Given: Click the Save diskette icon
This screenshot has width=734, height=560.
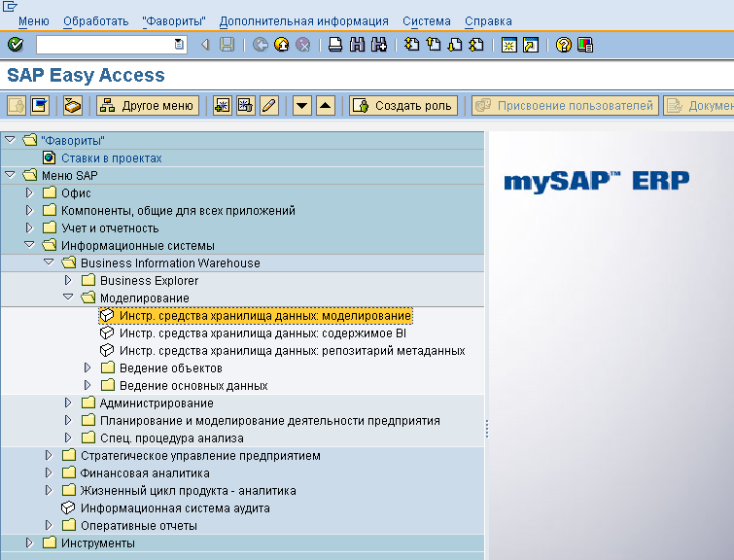Looking at the screenshot, I should coord(227,45).
